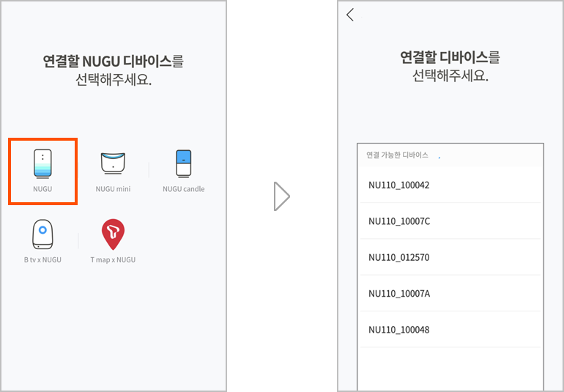Viewport: 564px width, 392px height.
Task: Click the '연결할 NUGU 디바이스를' heading
Action: coord(114,62)
